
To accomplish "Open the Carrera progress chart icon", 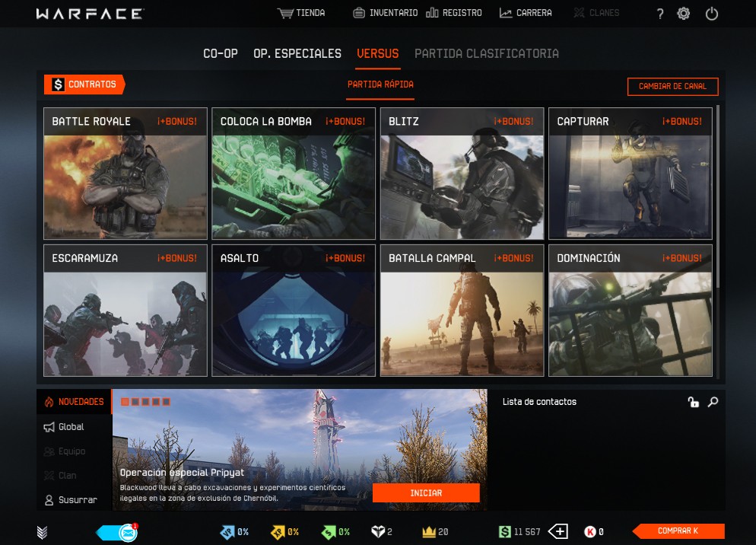I will pyautogui.click(x=506, y=13).
